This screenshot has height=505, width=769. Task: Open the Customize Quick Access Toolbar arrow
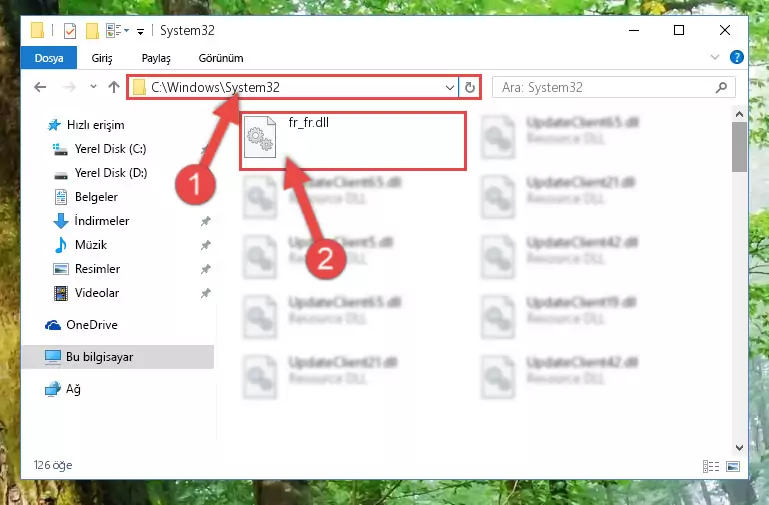pyautogui.click(x=140, y=31)
